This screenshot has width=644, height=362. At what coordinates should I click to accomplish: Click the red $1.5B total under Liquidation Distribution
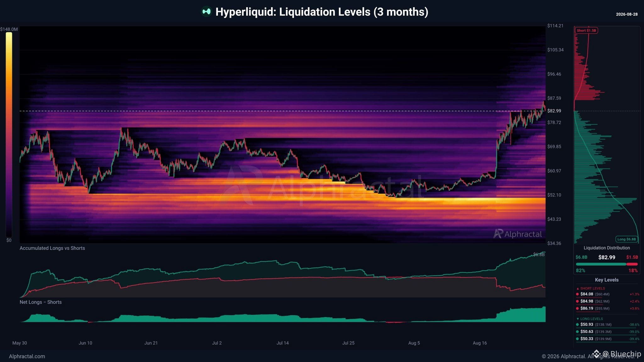(632, 257)
